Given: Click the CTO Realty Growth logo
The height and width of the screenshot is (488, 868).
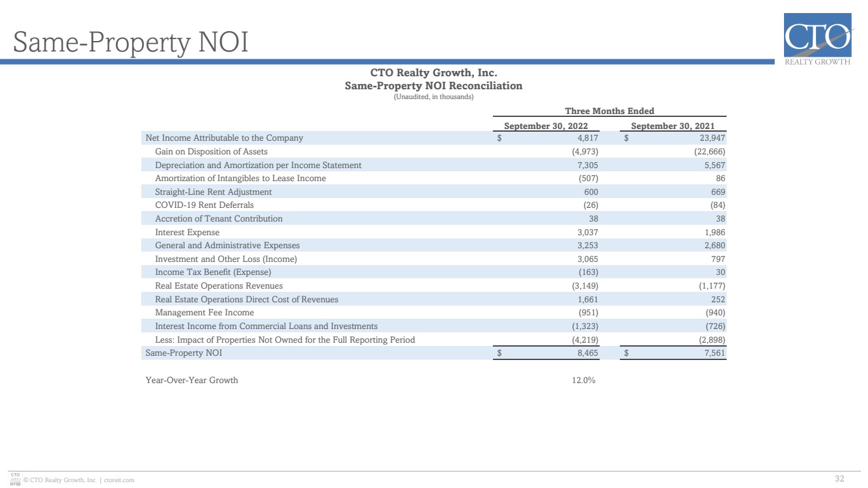Looking at the screenshot, I should 819,40.
